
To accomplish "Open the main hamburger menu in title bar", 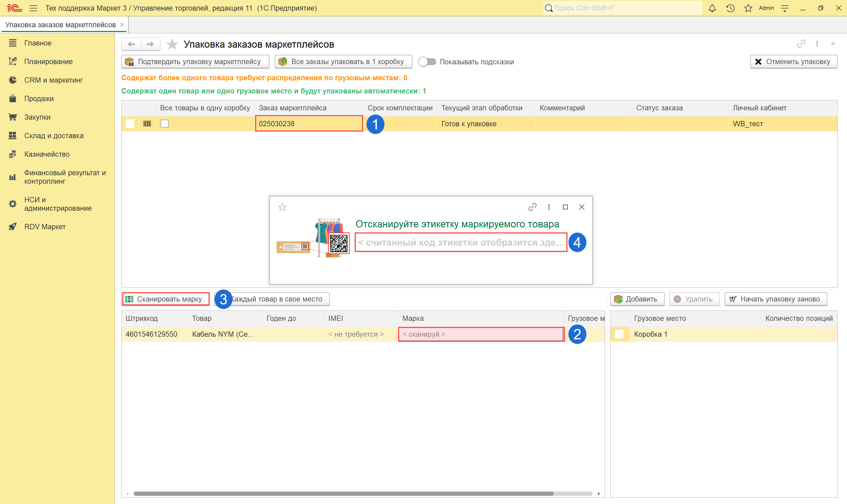I will pyautogui.click(x=33, y=8).
